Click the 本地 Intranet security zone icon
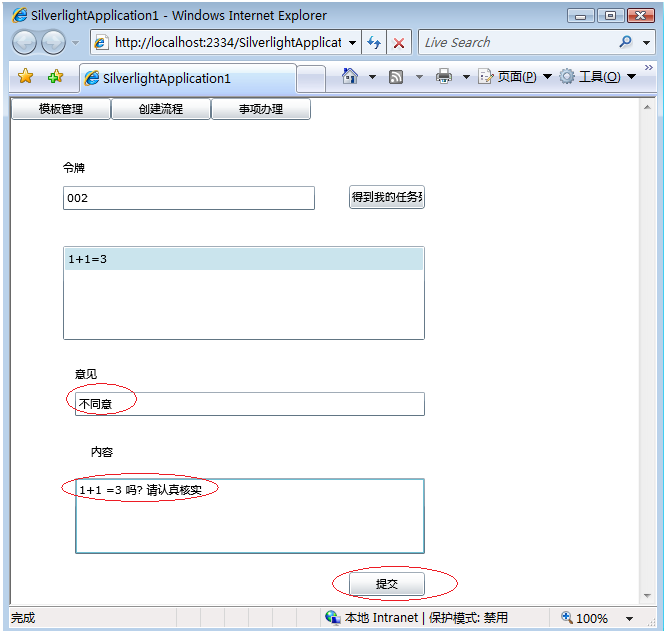The height and width of the screenshot is (633, 666). click(333, 617)
